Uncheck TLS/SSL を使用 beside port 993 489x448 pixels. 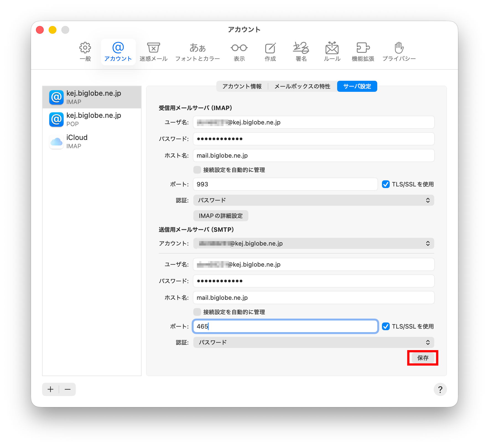coord(386,184)
